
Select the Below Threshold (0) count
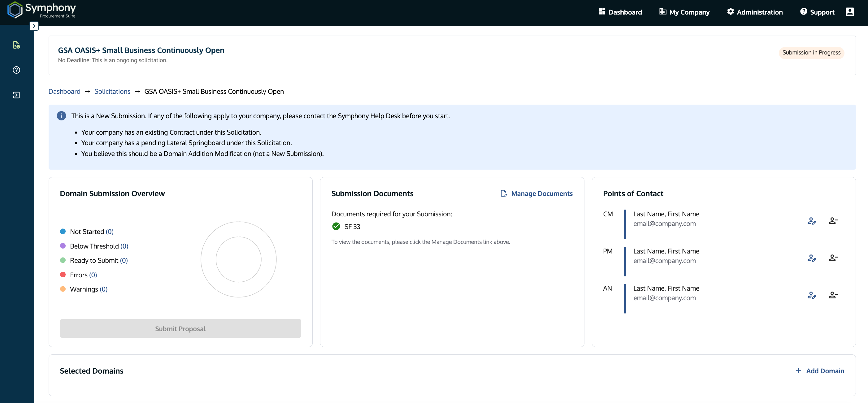coord(124,246)
